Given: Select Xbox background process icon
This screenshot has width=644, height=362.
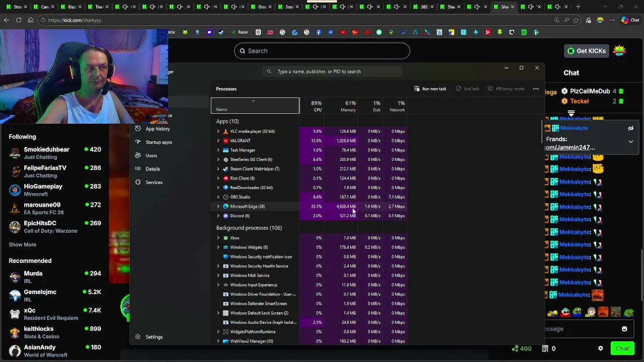Looking at the screenshot, I should (x=225, y=238).
